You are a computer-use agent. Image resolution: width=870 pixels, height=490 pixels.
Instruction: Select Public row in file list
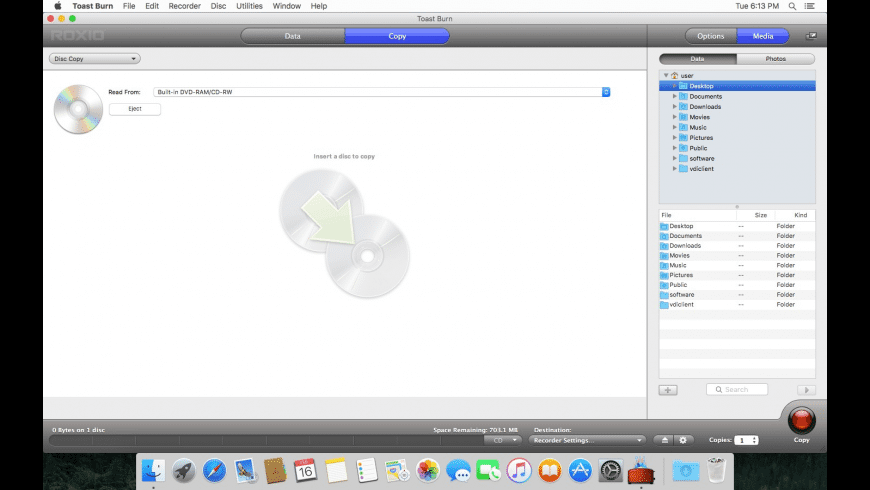tap(737, 285)
